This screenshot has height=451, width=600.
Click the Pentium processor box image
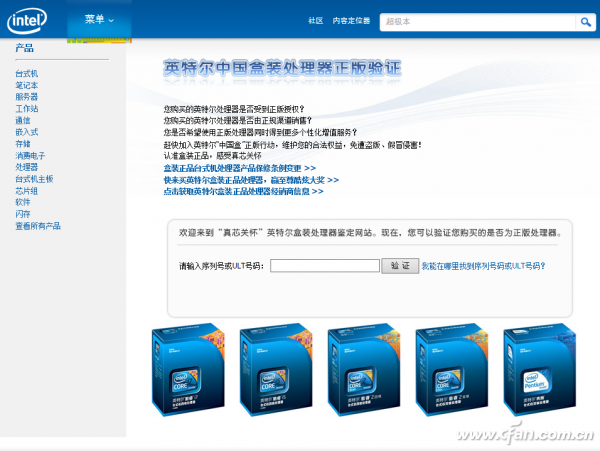(540, 370)
